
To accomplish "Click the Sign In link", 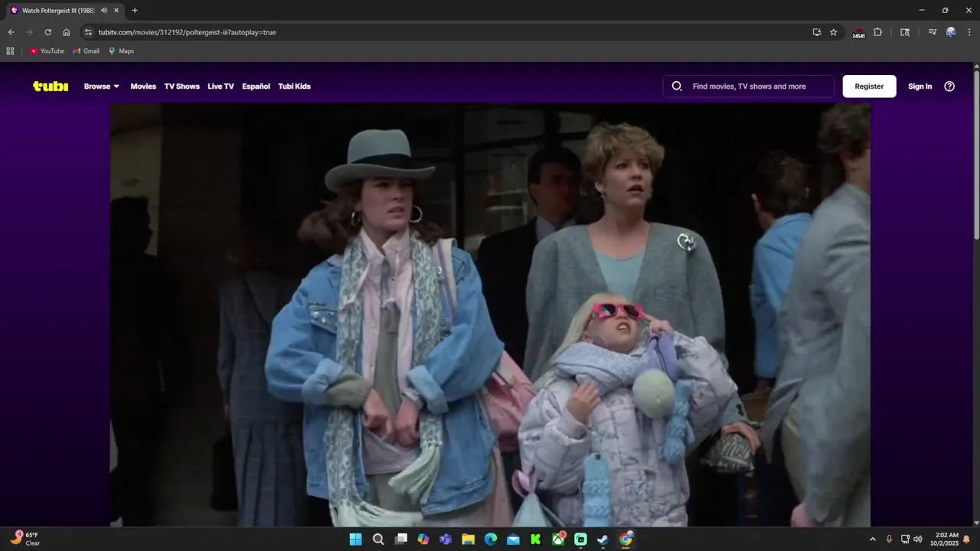I will click(920, 86).
